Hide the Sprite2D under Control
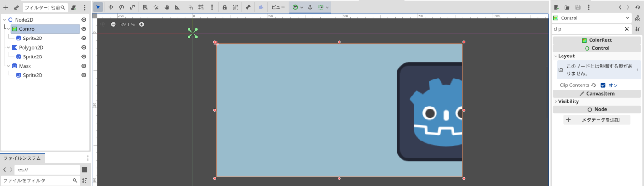 (84, 38)
